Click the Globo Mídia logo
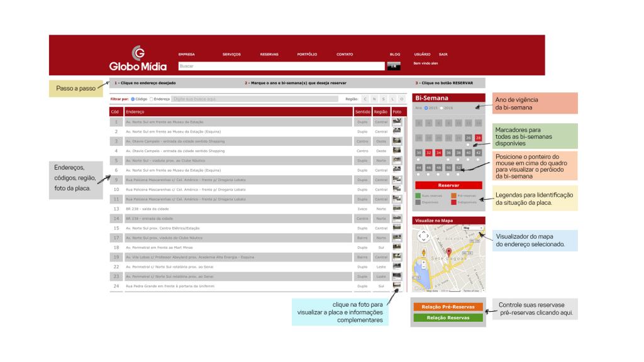Viewport: 644px width, 362px height. pos(138,58)
